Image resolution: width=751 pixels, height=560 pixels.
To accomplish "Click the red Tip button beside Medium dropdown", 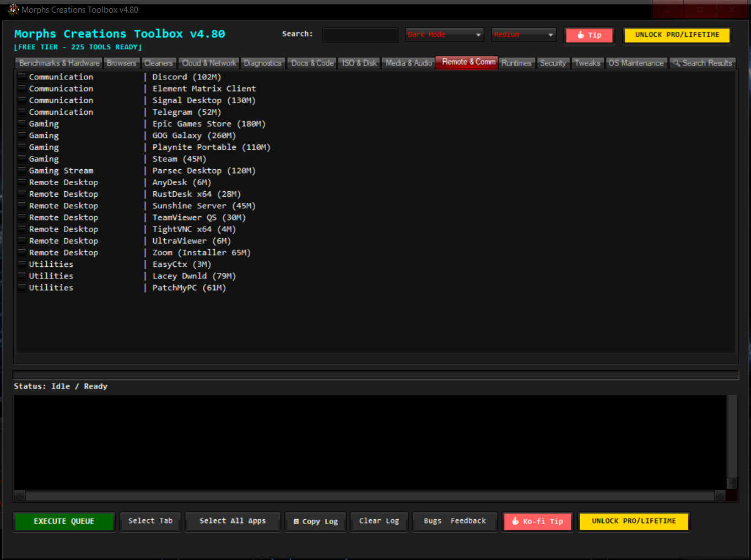I will (589, 35).
